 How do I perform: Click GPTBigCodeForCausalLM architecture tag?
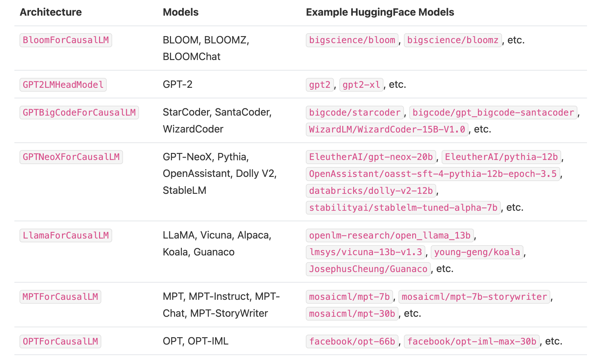(79, 113)
